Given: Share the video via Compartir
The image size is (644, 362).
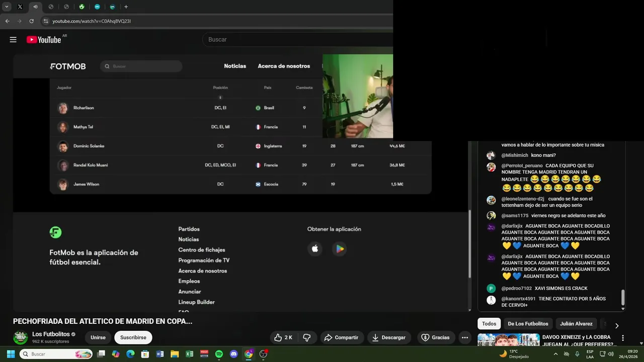Looking at the screenshot, I should point(341,337).
